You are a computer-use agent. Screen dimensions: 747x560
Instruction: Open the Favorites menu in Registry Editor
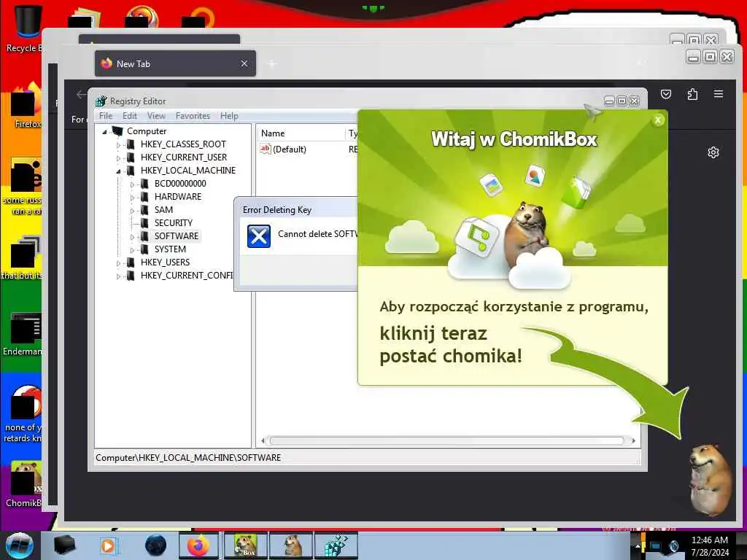(x=193, y=116)
